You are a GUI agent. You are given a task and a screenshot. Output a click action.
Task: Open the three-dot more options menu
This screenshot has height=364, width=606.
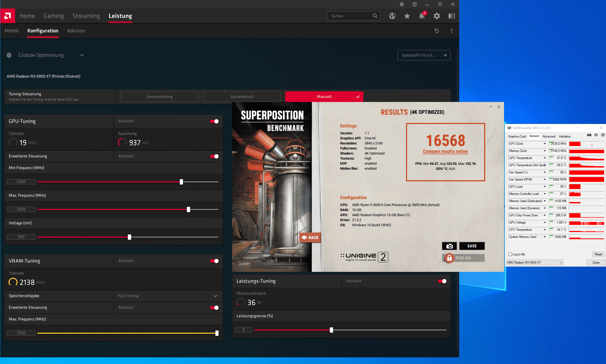pos(452,31)
